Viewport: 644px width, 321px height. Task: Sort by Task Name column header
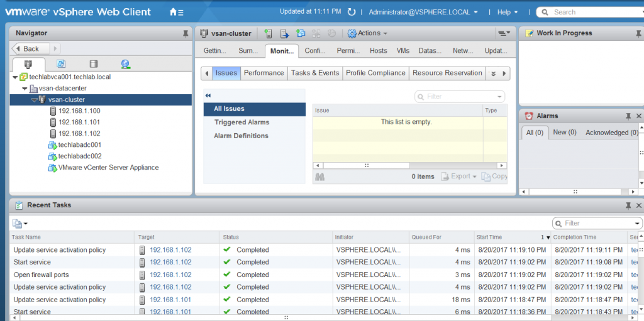click(72, 237)
